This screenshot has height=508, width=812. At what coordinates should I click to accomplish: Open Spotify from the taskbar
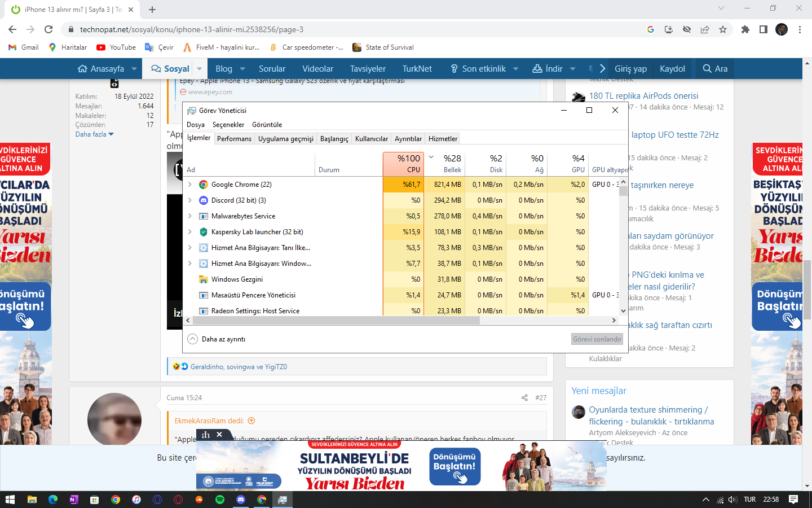click(x=219, y=500)
